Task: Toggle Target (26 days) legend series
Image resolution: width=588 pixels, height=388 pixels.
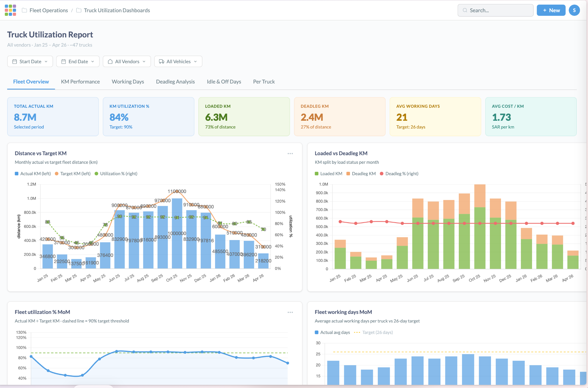Action: coord(374,332)
